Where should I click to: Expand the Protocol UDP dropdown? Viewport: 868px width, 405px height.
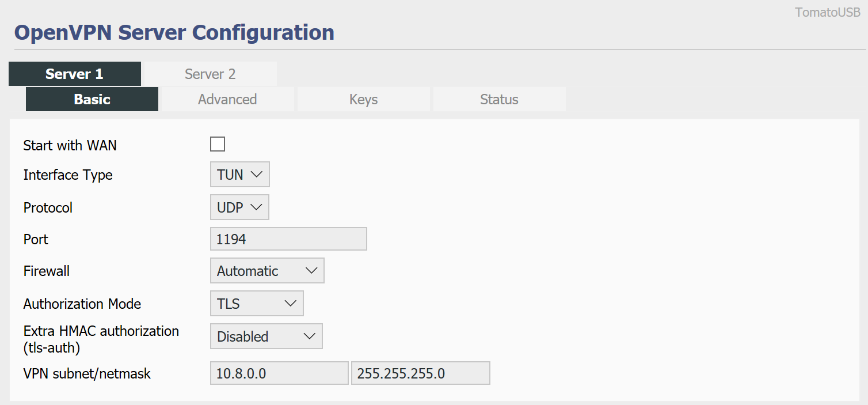tap(239, 207)
